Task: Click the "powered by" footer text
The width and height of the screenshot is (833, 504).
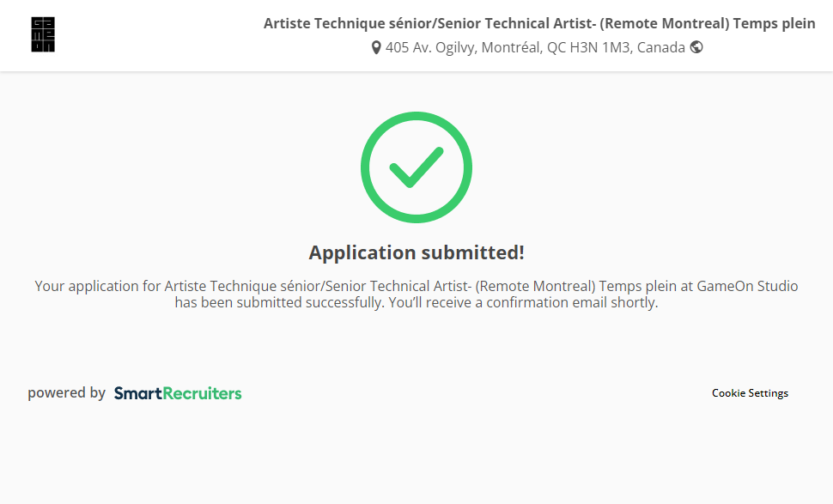Action: tap(66, 393)
